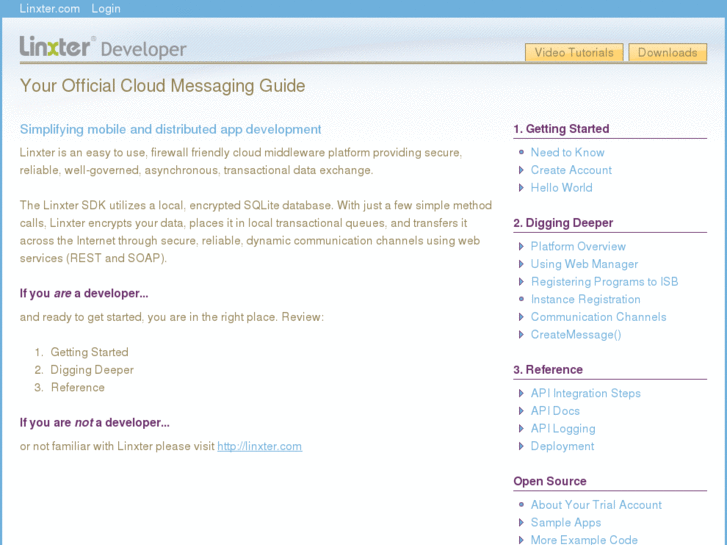Open the Downloads tab
The height and width of the screenshot is (545, 727).
pos(668,52)
